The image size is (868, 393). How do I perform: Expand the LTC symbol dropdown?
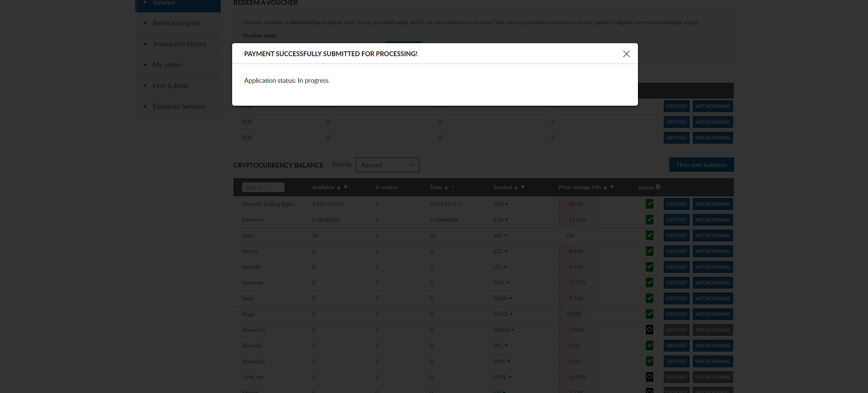(500, 267)
